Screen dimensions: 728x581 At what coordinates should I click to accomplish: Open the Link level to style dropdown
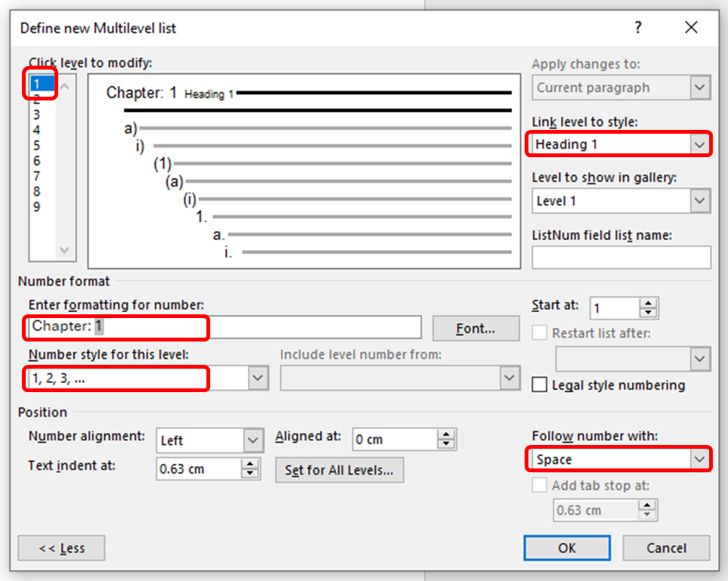click(700, 144)
